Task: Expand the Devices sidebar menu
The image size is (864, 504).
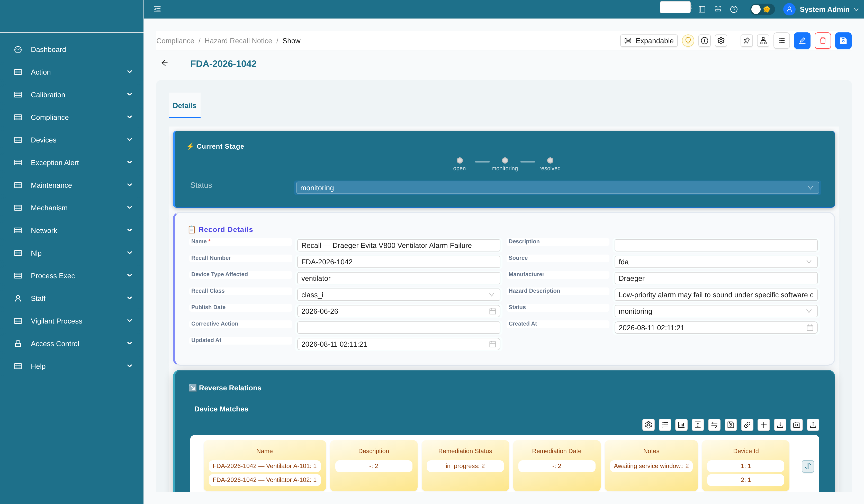Action: pyautogui.click(x=72, y=140)
